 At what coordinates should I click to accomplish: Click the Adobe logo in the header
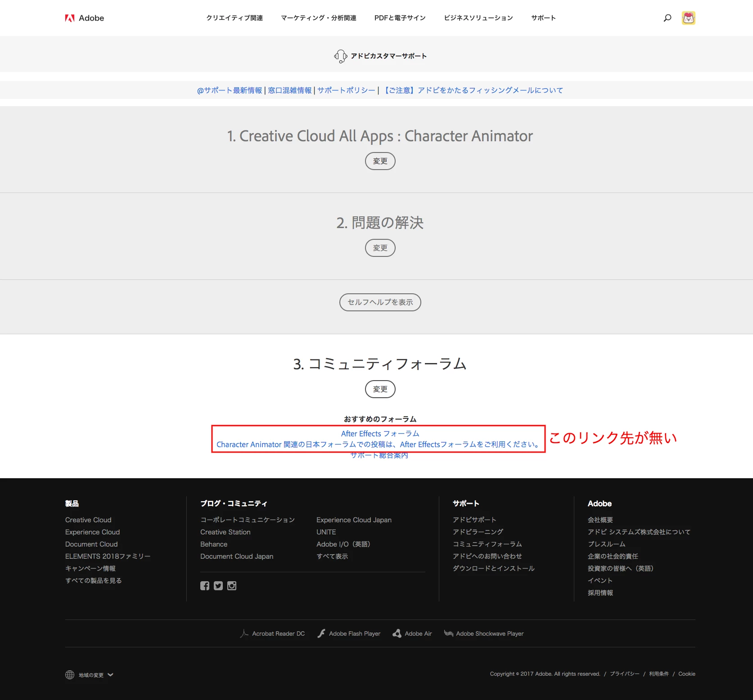click(x=85, y=18)
